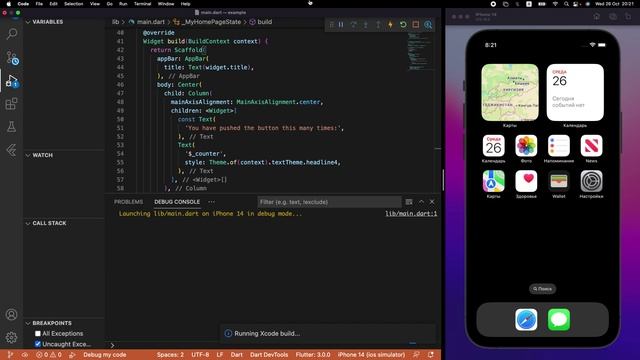Image resolution: width=640 pixels, height=360 pixels.
Task: Switch to the DEBUG CONSOLE tab
Action: pos(177,202)
